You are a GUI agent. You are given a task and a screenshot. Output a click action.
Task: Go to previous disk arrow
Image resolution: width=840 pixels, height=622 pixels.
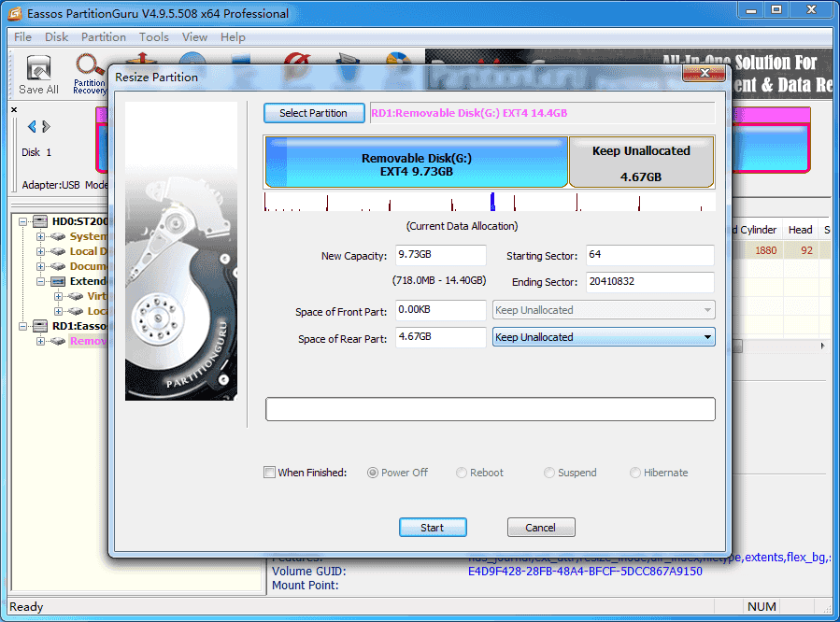point(32,126)
